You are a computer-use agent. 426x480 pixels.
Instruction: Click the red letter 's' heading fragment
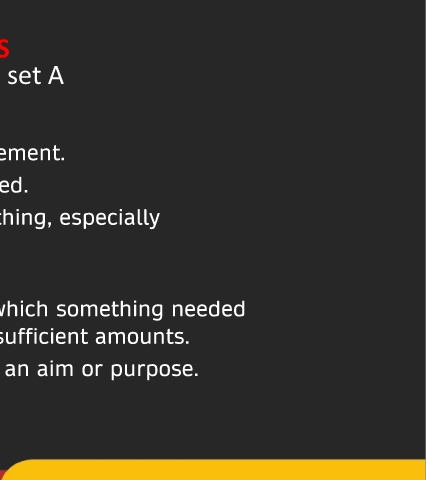click(x=4, y=49)
